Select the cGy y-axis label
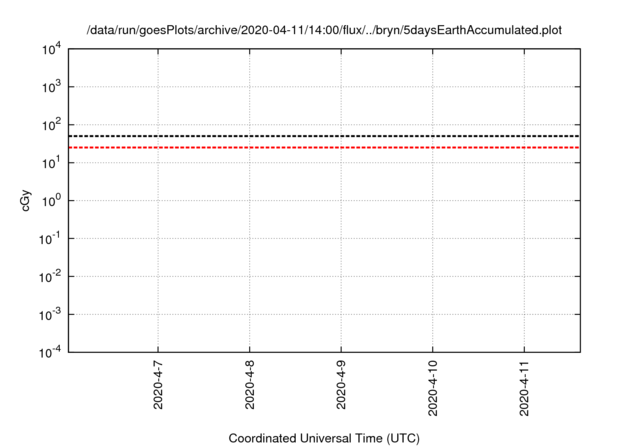 tap(25, 200)
